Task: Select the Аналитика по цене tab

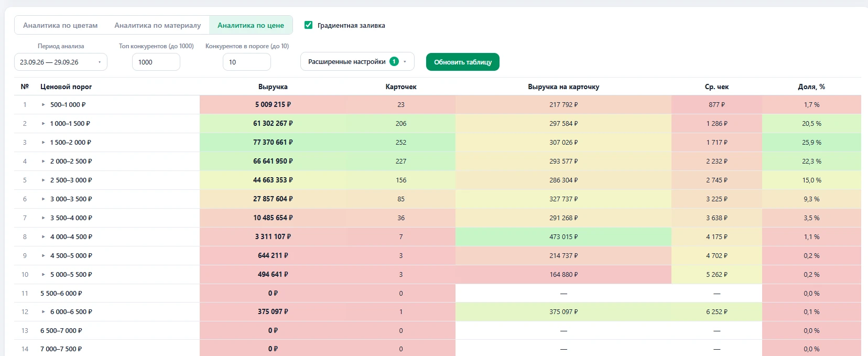Action: (x=251, y=25)
